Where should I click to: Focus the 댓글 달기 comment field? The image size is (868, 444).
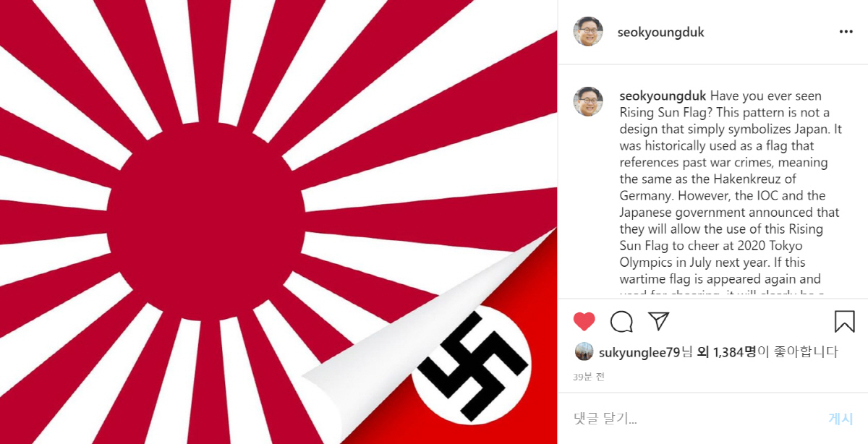(x=694, y=419)
